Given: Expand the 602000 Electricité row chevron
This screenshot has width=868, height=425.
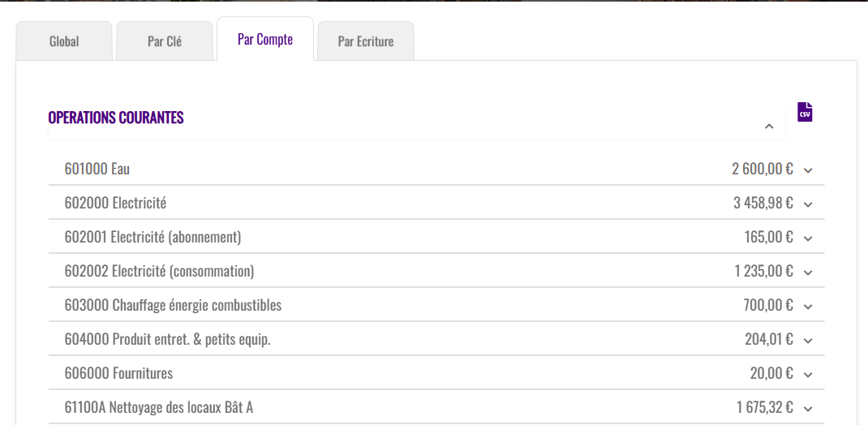Looking at the screenshot, I should (x=808, y=204).
